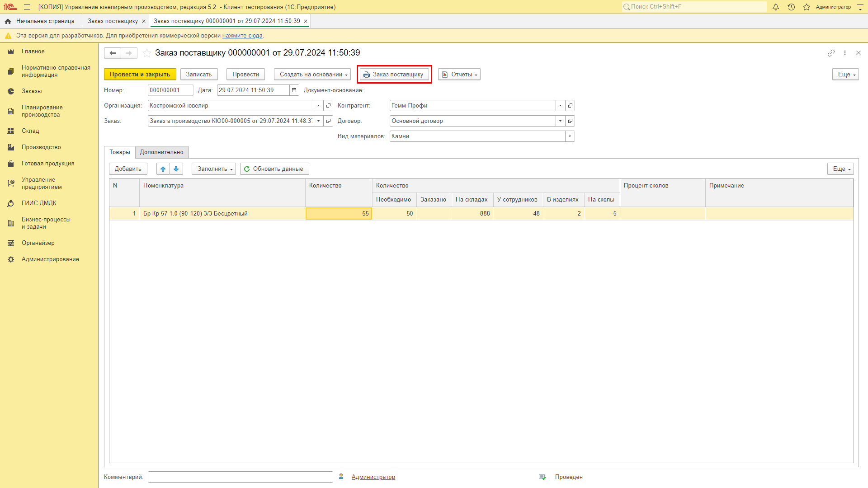
Task: Open calendar picker for date field
Action: click(294, 90)
